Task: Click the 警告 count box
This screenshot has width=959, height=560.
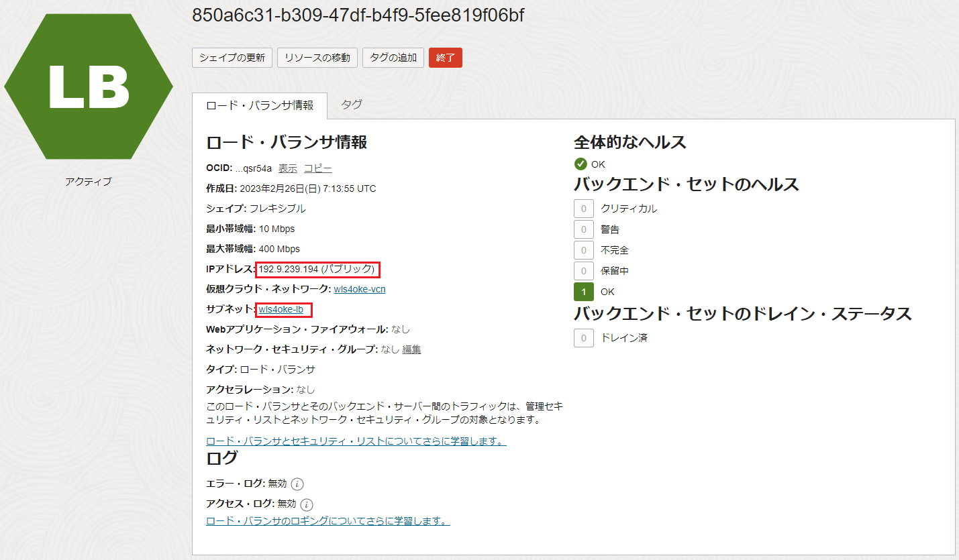Action: coord(584,229)
